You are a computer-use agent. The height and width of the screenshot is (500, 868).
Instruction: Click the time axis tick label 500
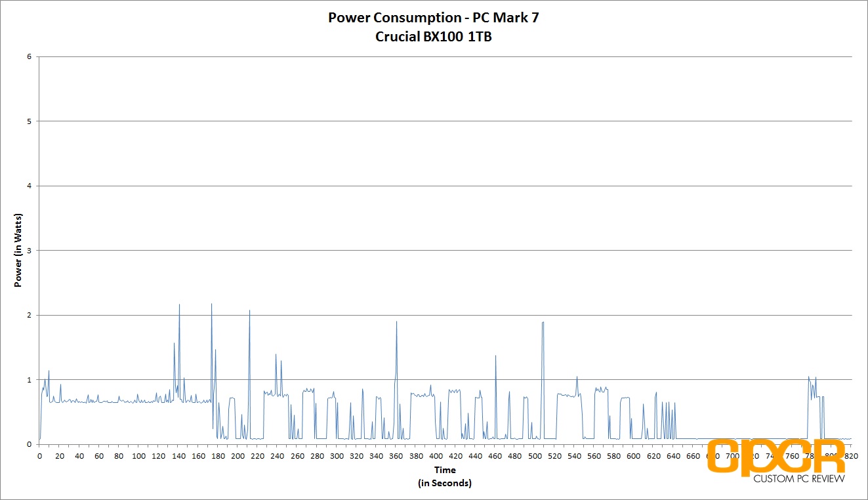(535, 455)
